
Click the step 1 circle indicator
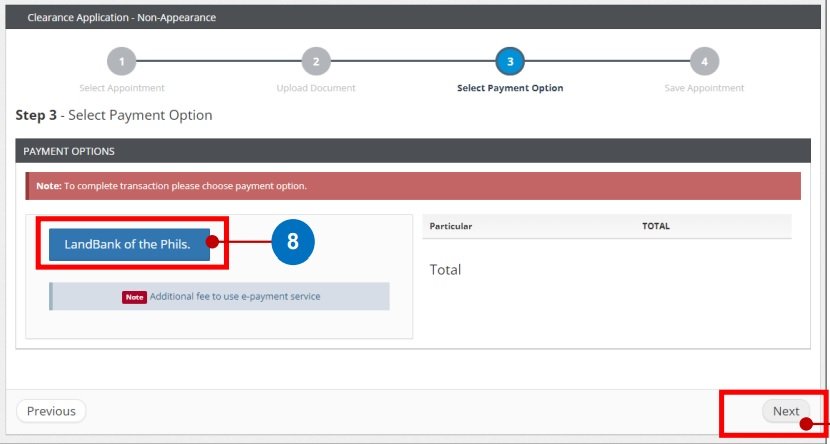click(x=121, y=61)
